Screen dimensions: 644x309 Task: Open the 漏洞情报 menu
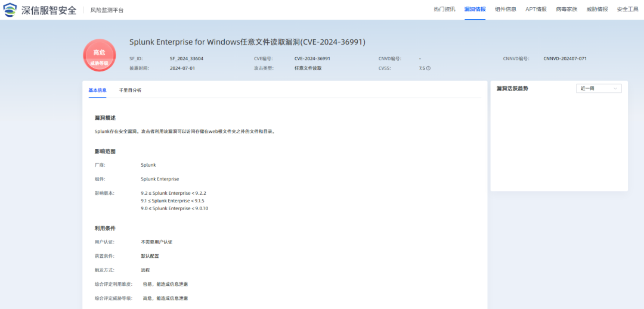(x=475, y=10)
